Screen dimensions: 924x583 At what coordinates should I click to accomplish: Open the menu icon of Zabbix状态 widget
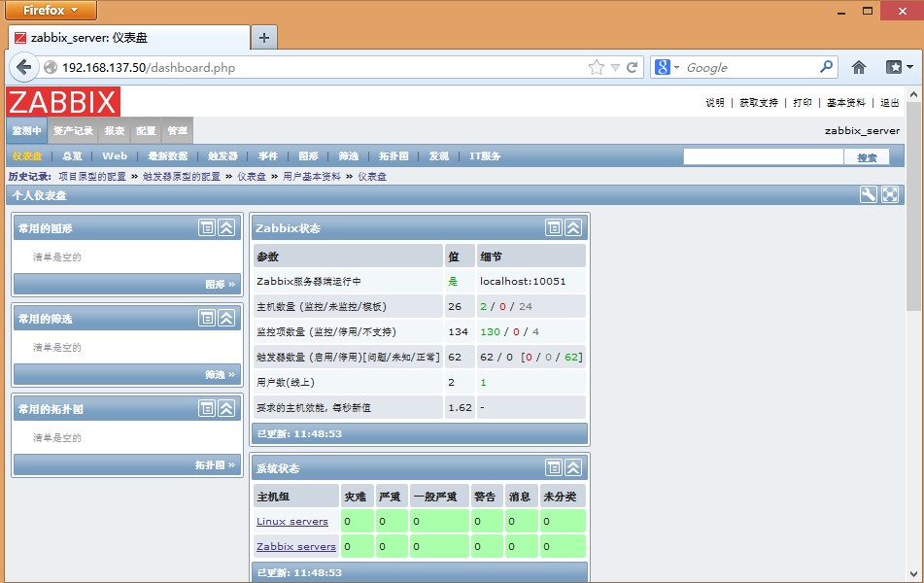click(554, 227)
